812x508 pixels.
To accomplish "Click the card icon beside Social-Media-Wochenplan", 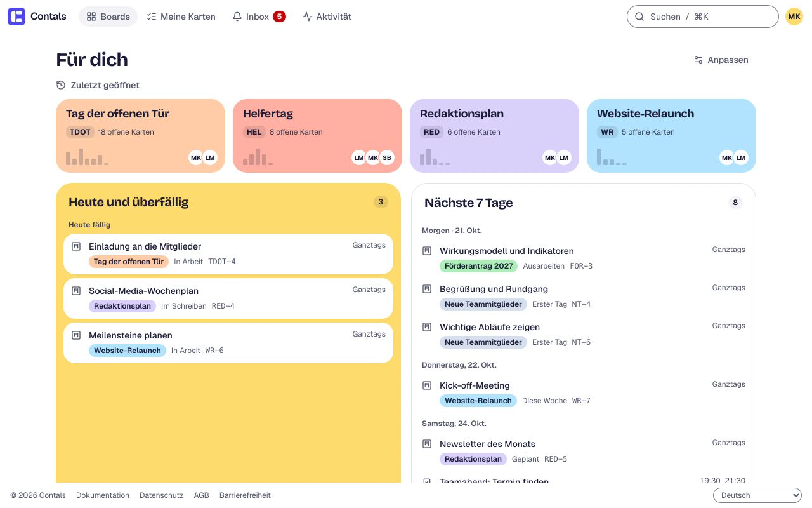I will pos(76,291).
